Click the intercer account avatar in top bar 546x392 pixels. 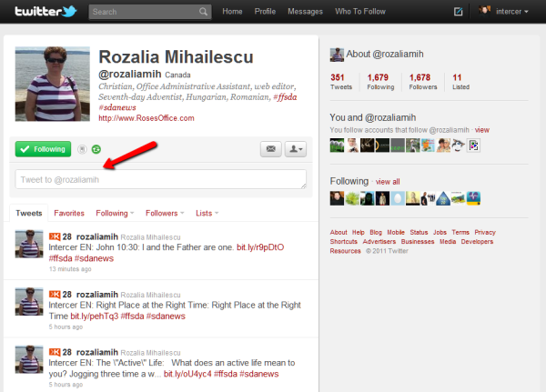[x=484, y=11]
